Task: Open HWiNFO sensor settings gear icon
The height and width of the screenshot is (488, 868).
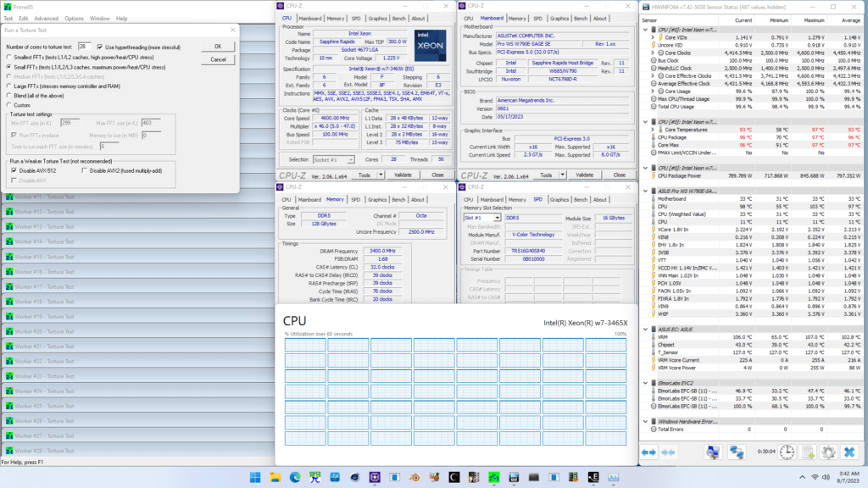Action: click(828, 452)
